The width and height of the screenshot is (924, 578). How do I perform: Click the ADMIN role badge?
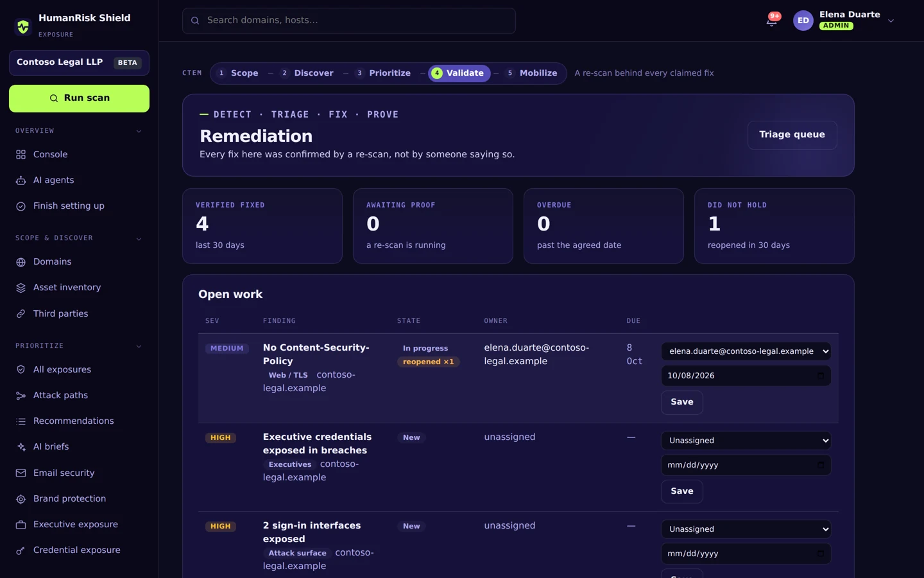click(836, 26)
